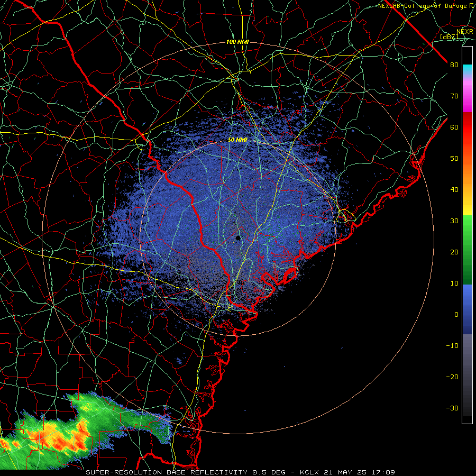The height and width of the screenshot is (476, 476).
Task: Click the 50 NMI range ring label
Action: pyautogui.click(x=237, y=140)
